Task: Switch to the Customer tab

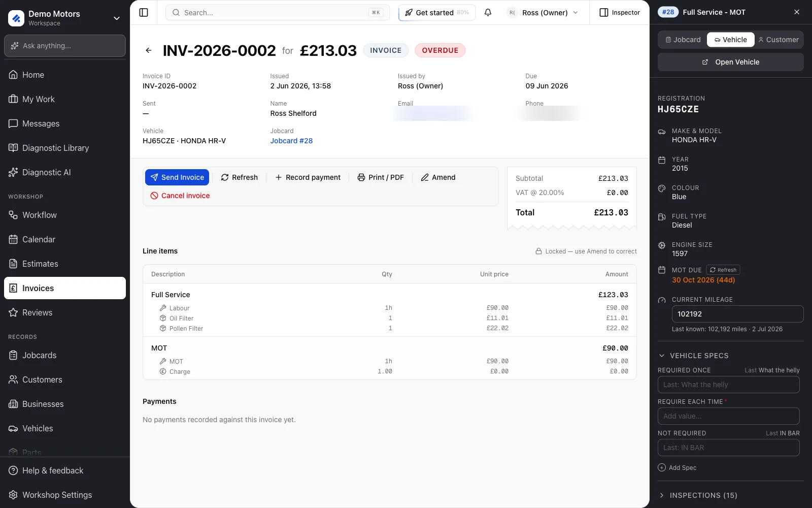Action: click(x=779, y=40)
